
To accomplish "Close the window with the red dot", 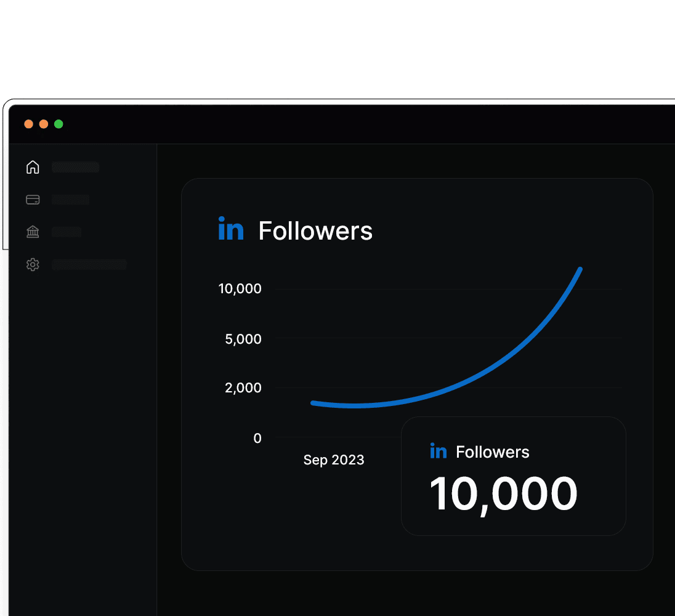I will pyautogui.click(x=29, y=124).
